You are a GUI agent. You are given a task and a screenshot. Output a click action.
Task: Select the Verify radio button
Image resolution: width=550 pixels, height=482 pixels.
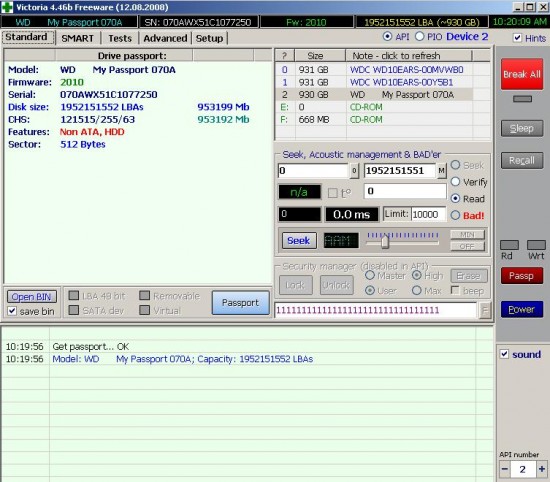pos(455,182)
